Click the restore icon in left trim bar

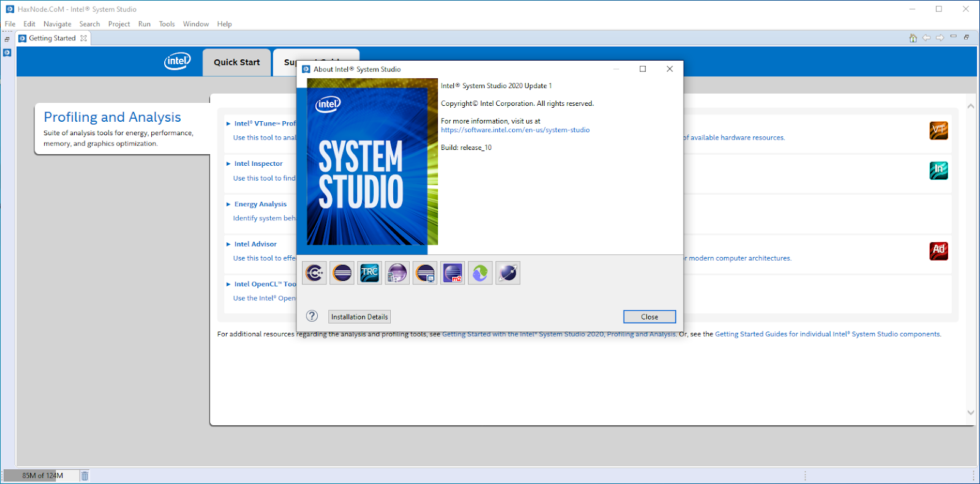pyautogui.click(x=7, y=39)
